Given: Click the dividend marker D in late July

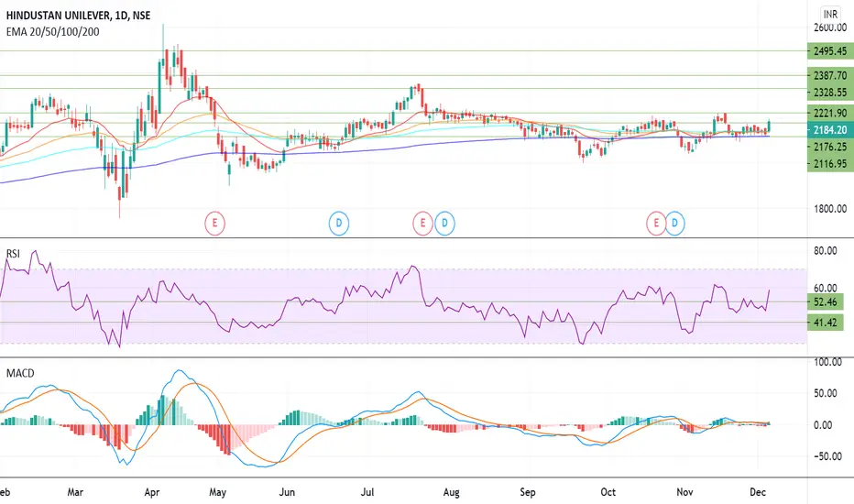Looking at the screenshot, I should pos(444,224).
